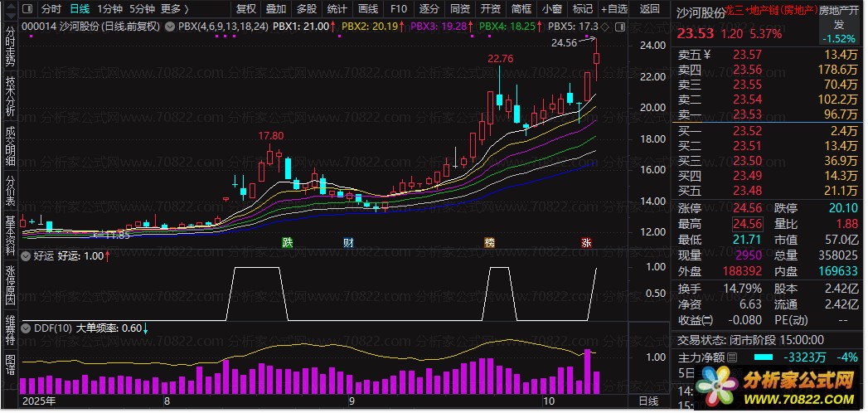Expand the PBX indicator dropdown arrow
Image resolution: width=868 pixels, height=413 pixels.
[x=170, y=27]
